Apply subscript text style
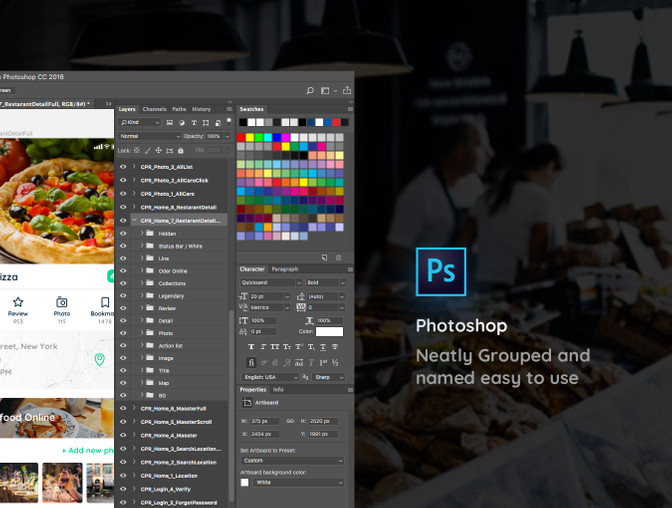Viewport: 672px width, 508px height. pyautogui.click(x=311, y=347)
